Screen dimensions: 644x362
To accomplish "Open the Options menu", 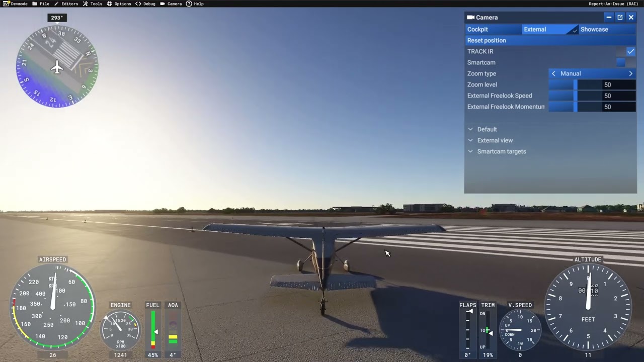I will click(x=119, y=4).
